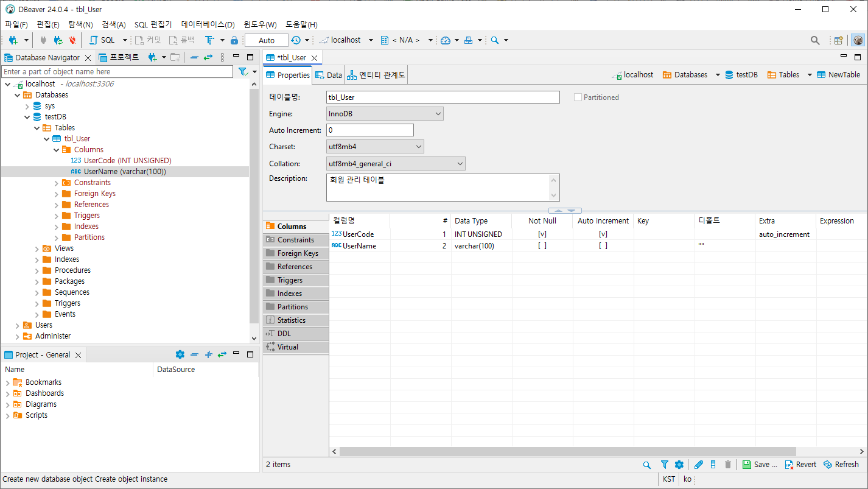Collapse the testDB tree node
Screen dimensions: 868x489
click(x=27, y=117)
